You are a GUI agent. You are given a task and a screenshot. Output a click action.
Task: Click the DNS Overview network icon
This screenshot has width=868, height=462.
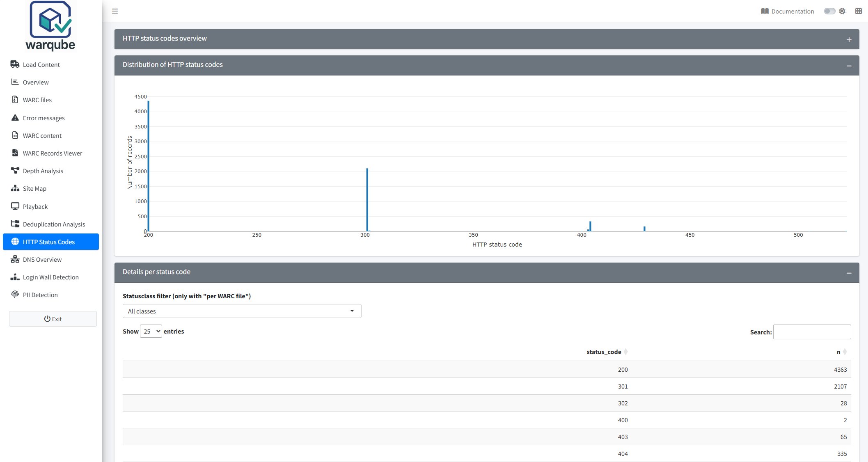click(x=15, y=259)
